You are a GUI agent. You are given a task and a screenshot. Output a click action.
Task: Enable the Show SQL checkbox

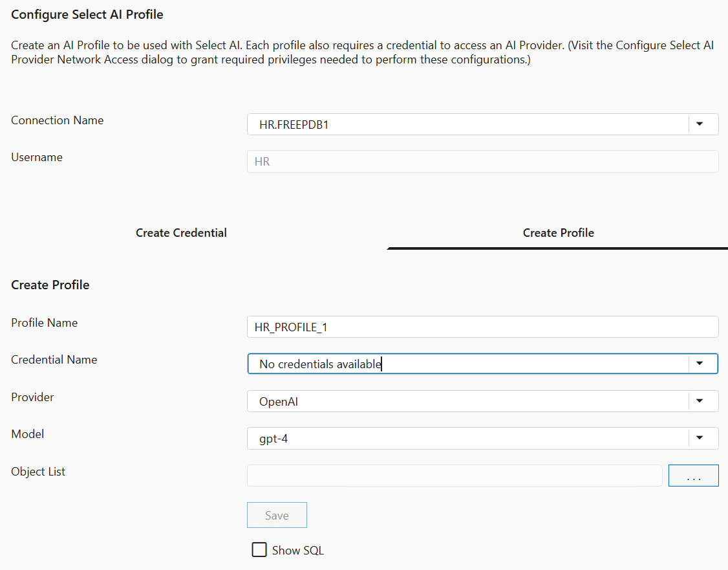[x=259, y=549]
